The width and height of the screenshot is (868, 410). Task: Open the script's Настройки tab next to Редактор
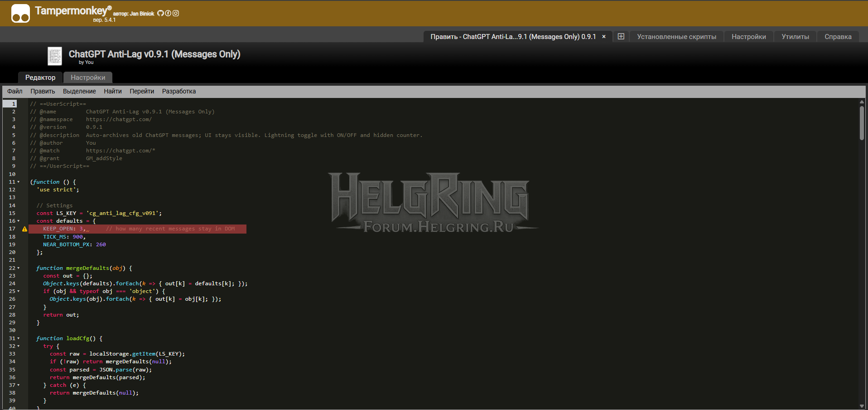[88, 78]
